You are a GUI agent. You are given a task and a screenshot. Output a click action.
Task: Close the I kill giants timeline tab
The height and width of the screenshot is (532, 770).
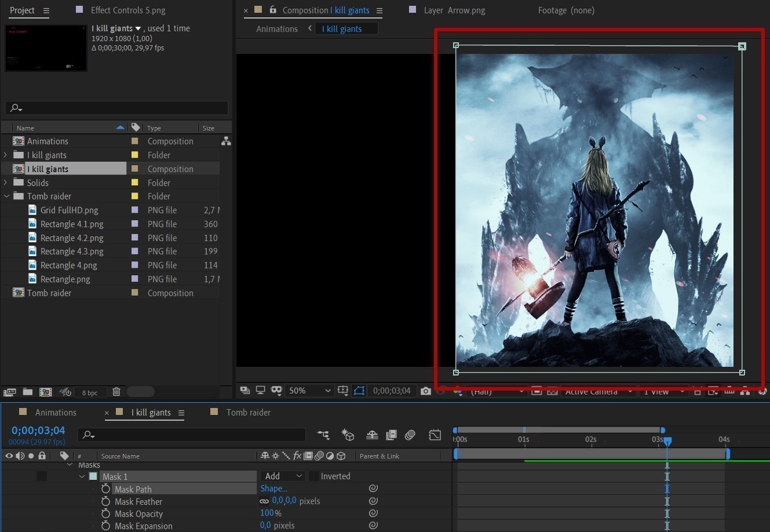[x=107, y=413]
